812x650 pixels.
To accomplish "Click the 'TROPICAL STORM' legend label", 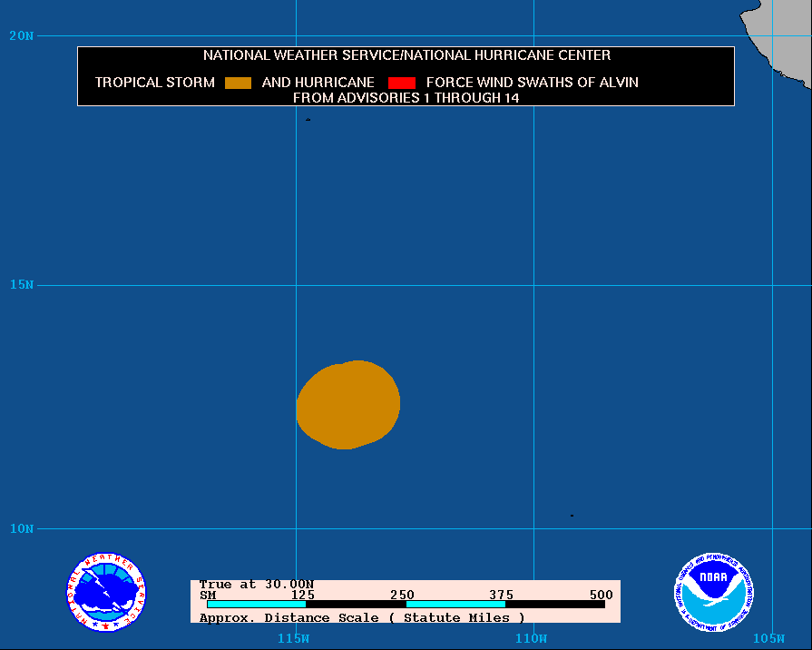I will (x=155, y=83).
